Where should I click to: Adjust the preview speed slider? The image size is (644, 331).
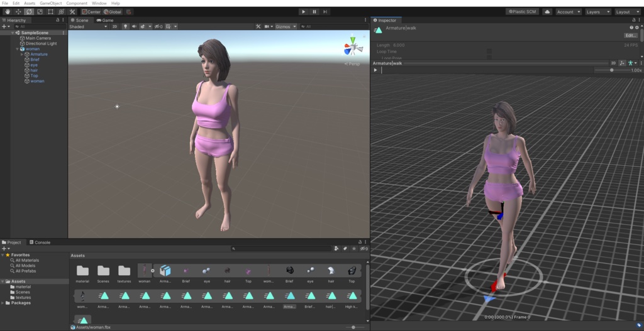612,70
